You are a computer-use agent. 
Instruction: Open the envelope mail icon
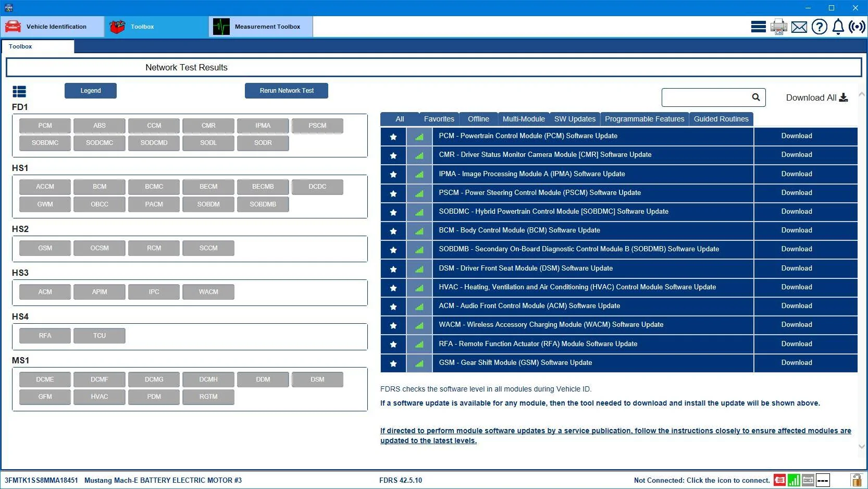(x=799, y=27)
